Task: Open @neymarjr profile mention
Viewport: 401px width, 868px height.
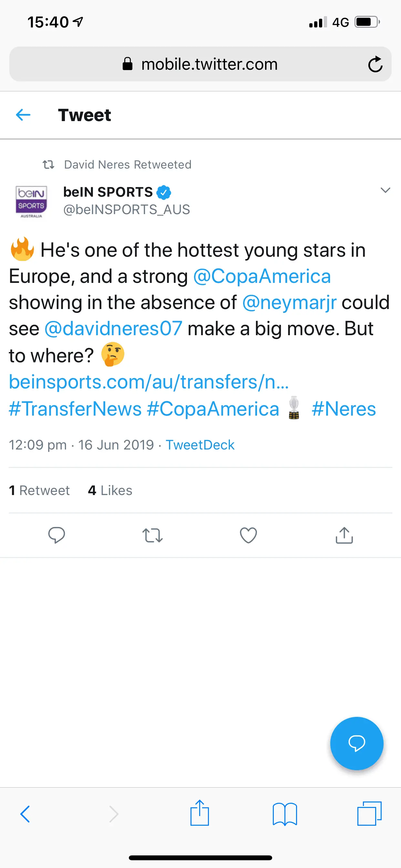Action: (289, 303)
